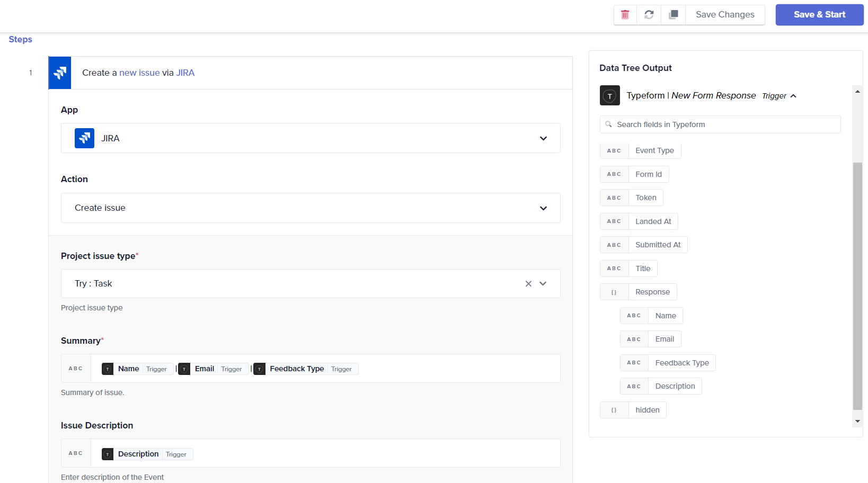
Task: Click Save & Start button
Action: coord(819,15)
